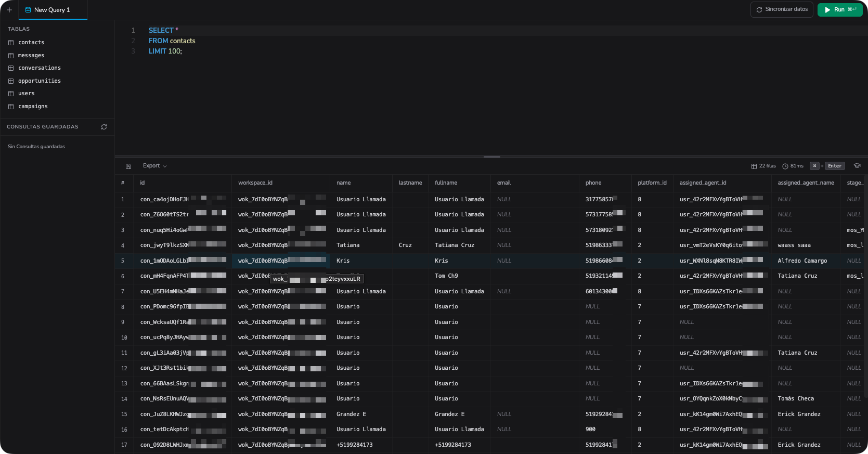Switch to the New Query 1 tab

(x=53, y=10)
